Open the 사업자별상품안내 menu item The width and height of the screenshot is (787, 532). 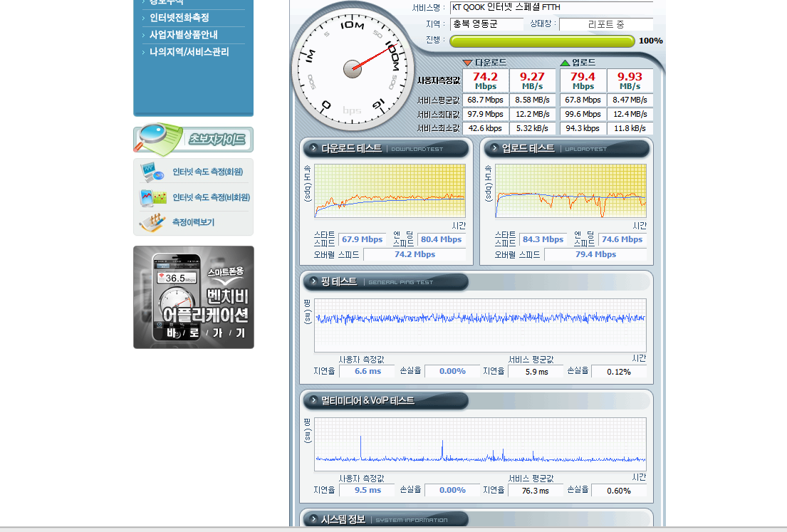(184, 35)
